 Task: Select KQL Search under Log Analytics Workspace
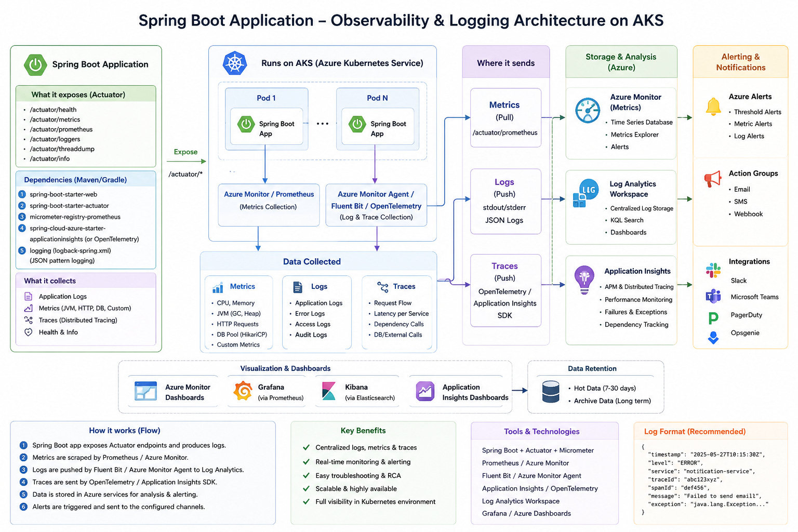coord(627,220)
